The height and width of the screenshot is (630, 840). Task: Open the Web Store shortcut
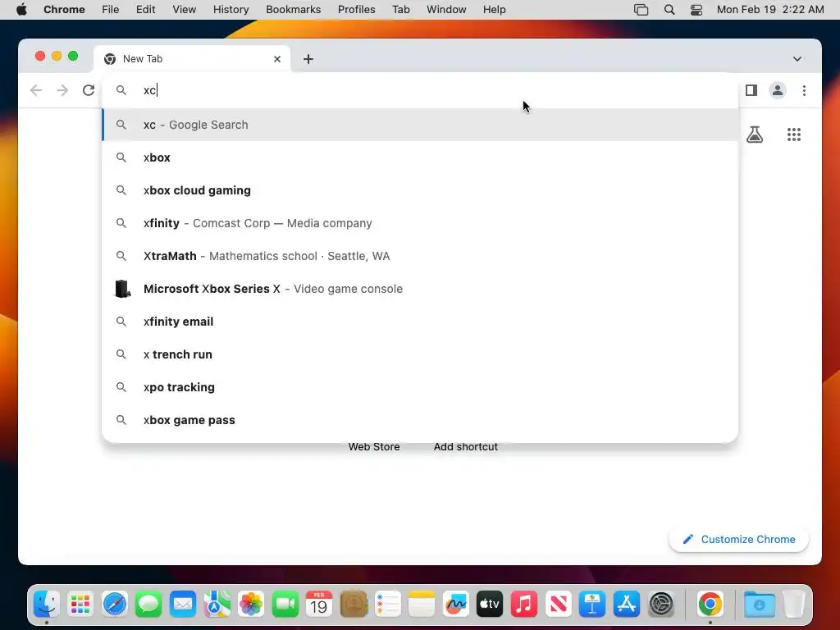[374, 447]
